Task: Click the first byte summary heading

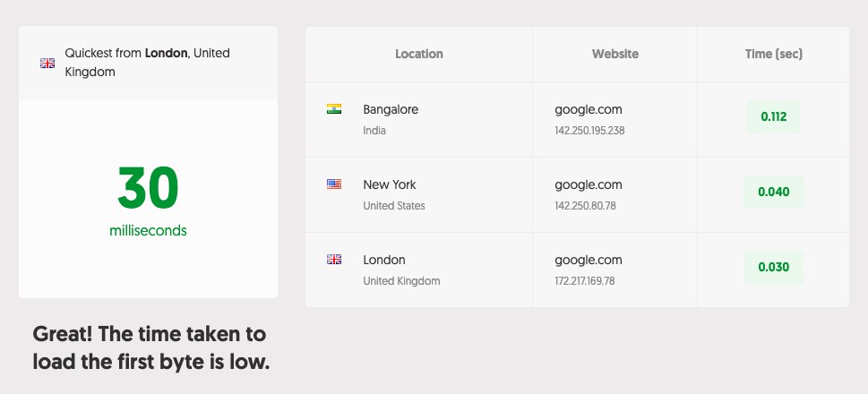Action: pos(151,348)
